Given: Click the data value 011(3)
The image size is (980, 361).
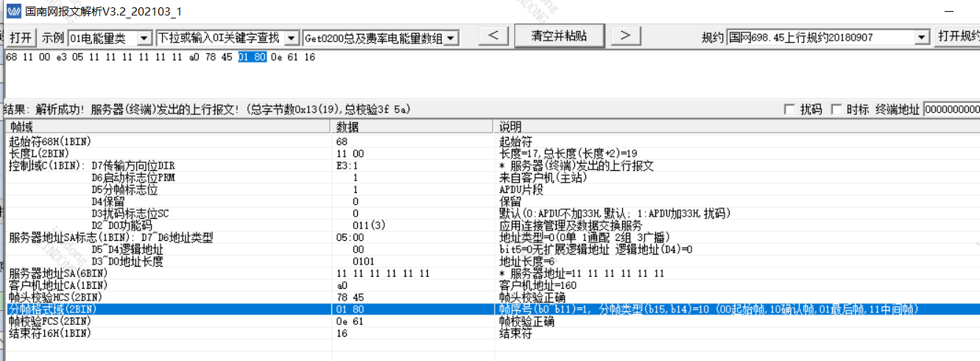Looking at the screenshot, I should click(x=369, y=225).
